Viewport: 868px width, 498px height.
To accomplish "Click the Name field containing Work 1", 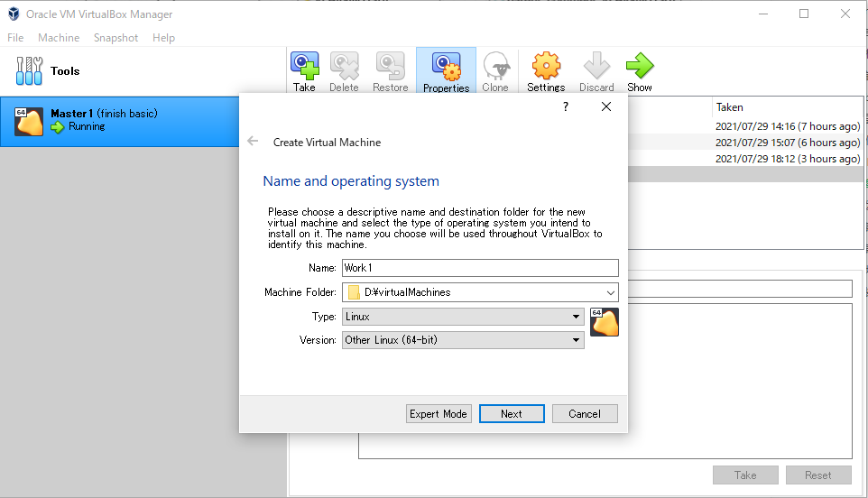I will point(480,268).
